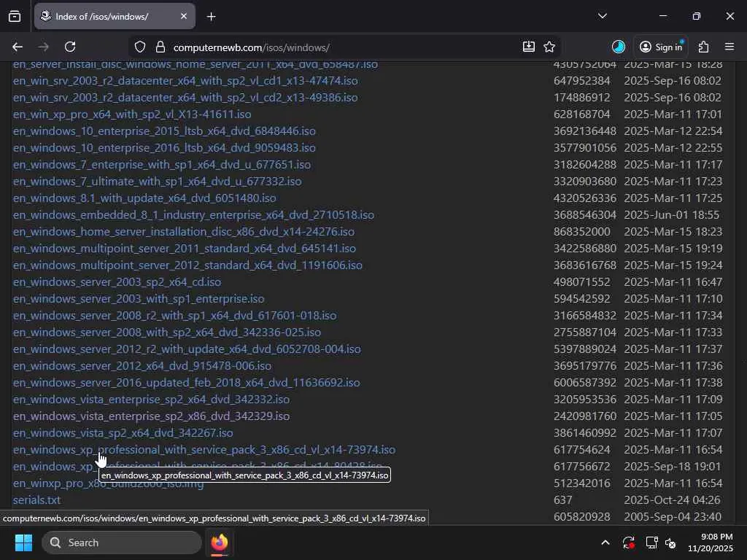Open the tracking protection shield icon
The height and width of the screenshot is (560, 747).
(x=139, y=47)
